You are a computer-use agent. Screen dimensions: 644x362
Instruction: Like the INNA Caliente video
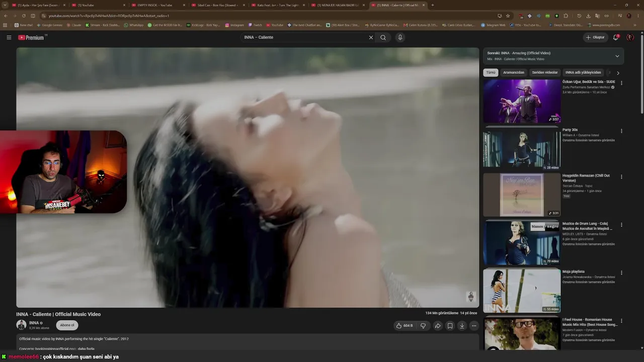click(405, 326)
